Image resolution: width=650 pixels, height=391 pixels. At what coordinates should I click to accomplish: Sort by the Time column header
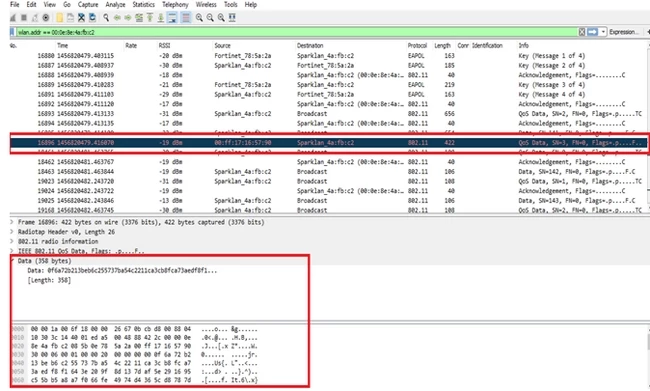(63, 46)
